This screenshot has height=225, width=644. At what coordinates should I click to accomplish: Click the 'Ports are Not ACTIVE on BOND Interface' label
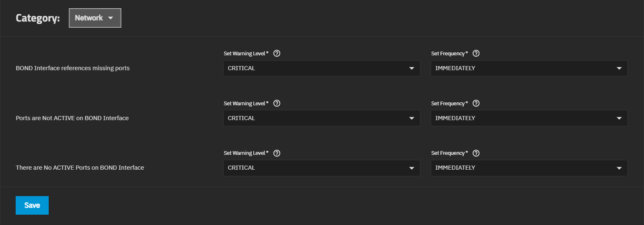72,118
